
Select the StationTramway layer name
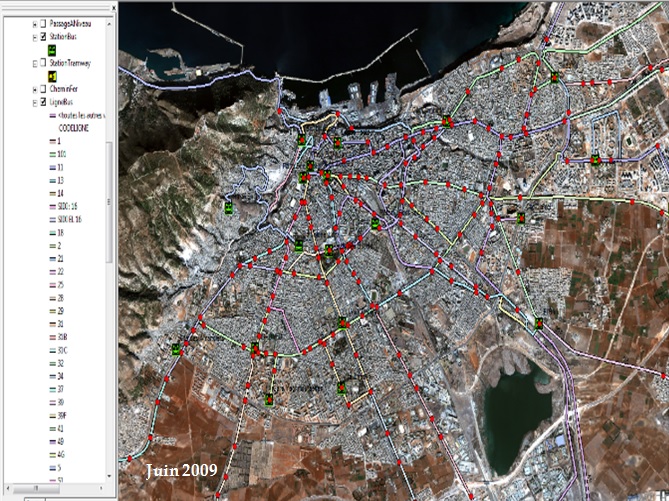click(71, 62)
